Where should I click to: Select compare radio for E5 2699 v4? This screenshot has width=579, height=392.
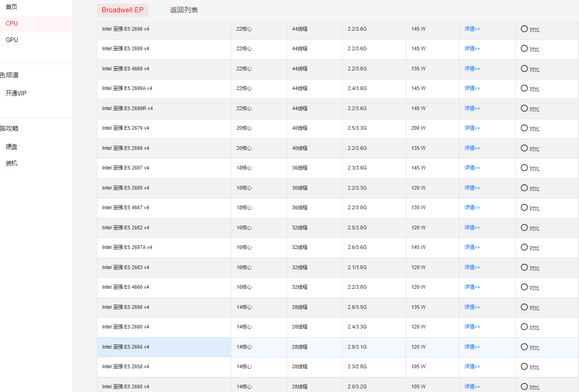[x=524, y=48]
